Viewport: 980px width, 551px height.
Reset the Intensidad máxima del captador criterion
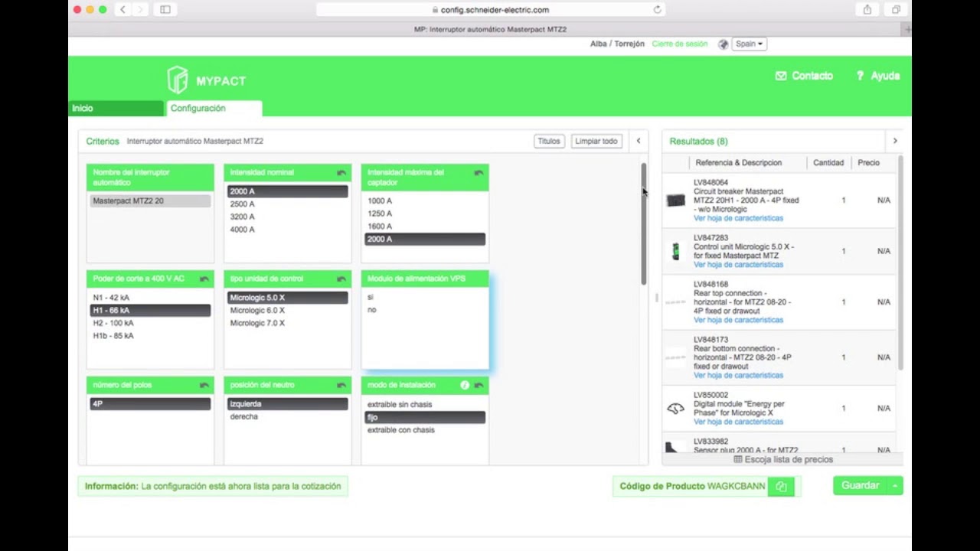479,173
